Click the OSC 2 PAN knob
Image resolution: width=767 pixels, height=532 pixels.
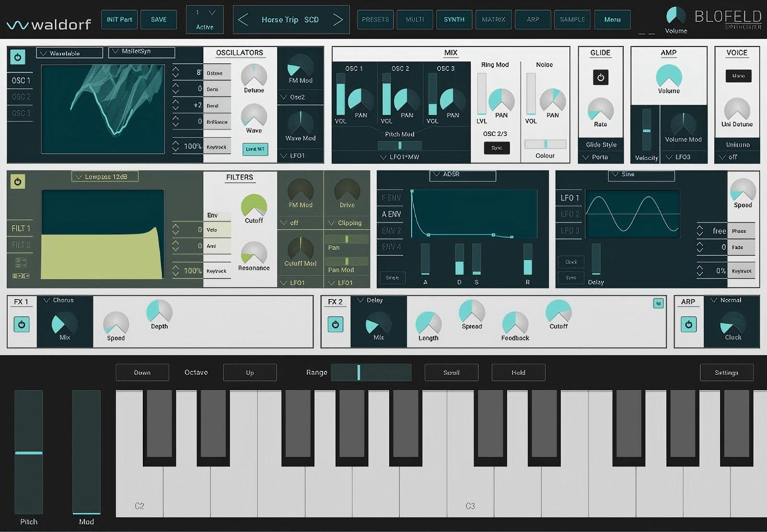tap(407, 100)
